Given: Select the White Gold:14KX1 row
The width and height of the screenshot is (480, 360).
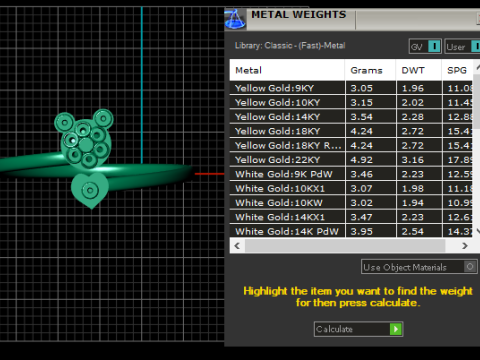Looking at the screenshot, I should click(351, 217).
